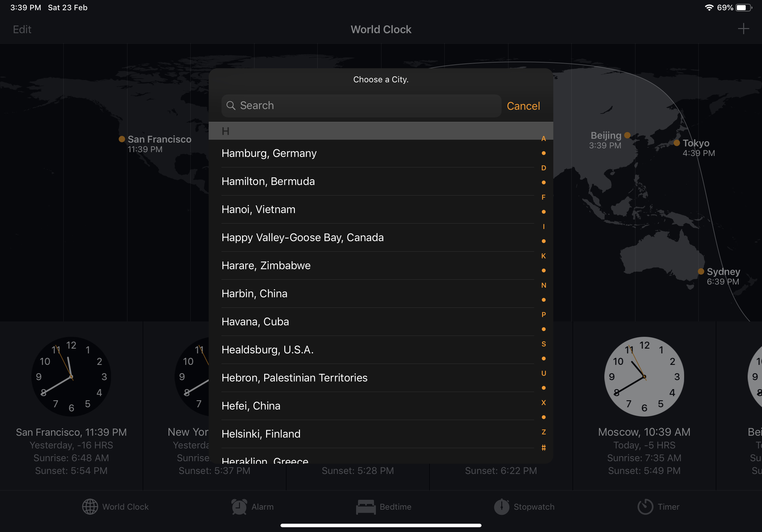Tap the Edit button
762x532 pixels.
coord(22,29)
